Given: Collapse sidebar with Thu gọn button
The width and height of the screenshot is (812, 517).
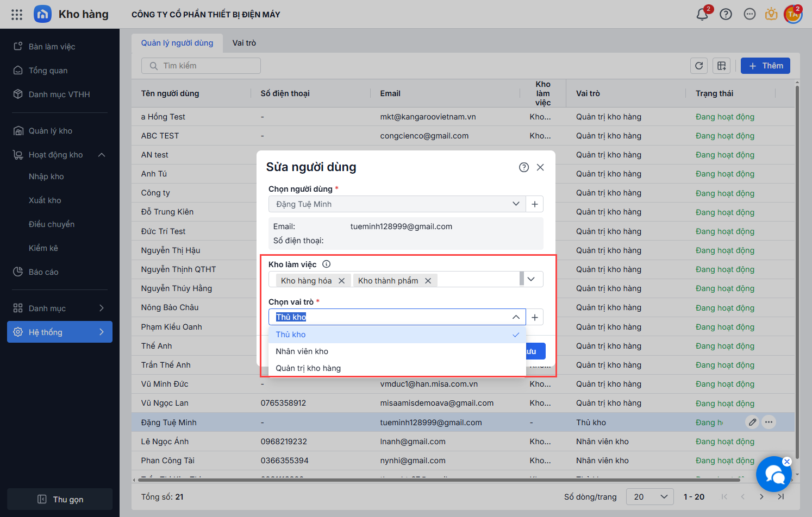Looking at the screenshot, I should 60,499.
